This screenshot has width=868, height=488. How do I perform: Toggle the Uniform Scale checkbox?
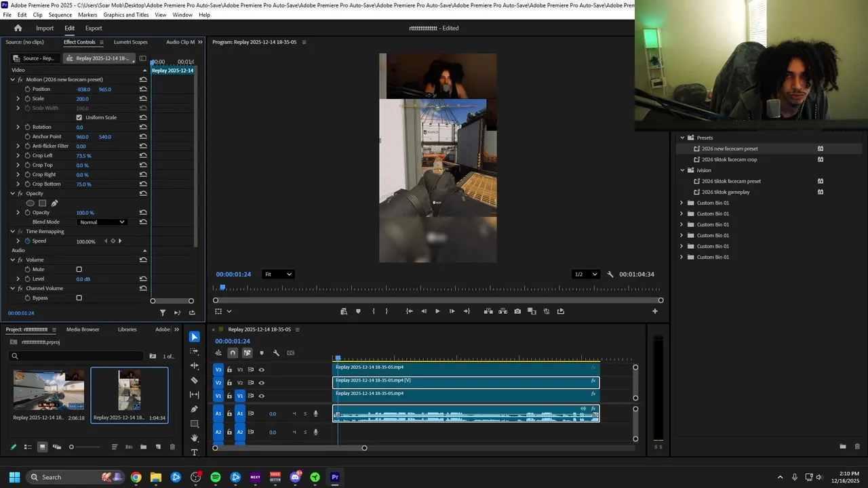click(x=79, y=117)
